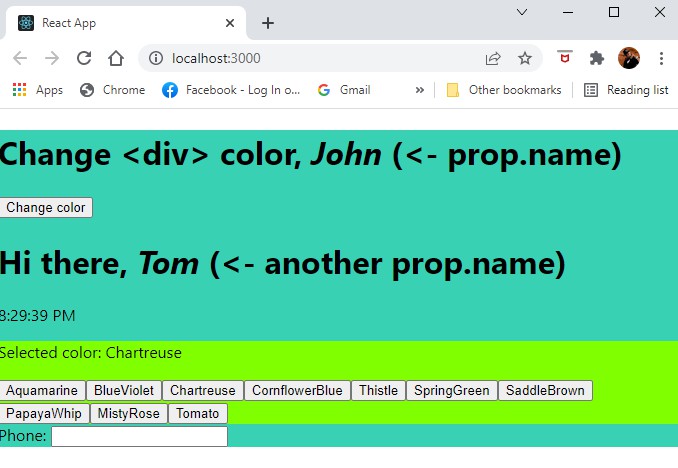
Task: Bookmark this page with the star icon
Action: [525, 58]
